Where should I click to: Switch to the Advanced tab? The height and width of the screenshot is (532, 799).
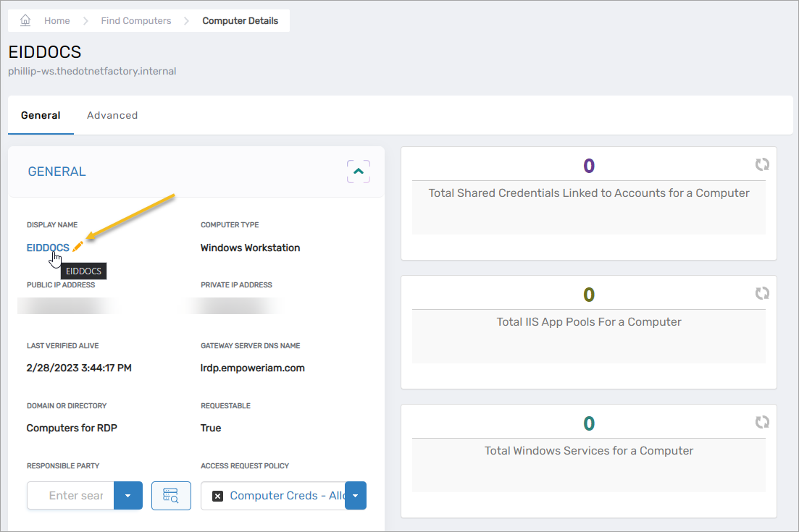tap(112, 115)
